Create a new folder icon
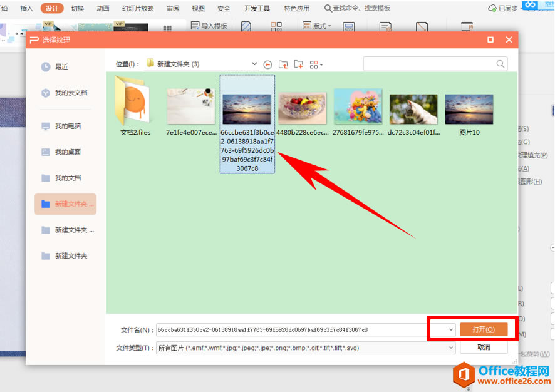555x392 pixels. pos(298,64)
